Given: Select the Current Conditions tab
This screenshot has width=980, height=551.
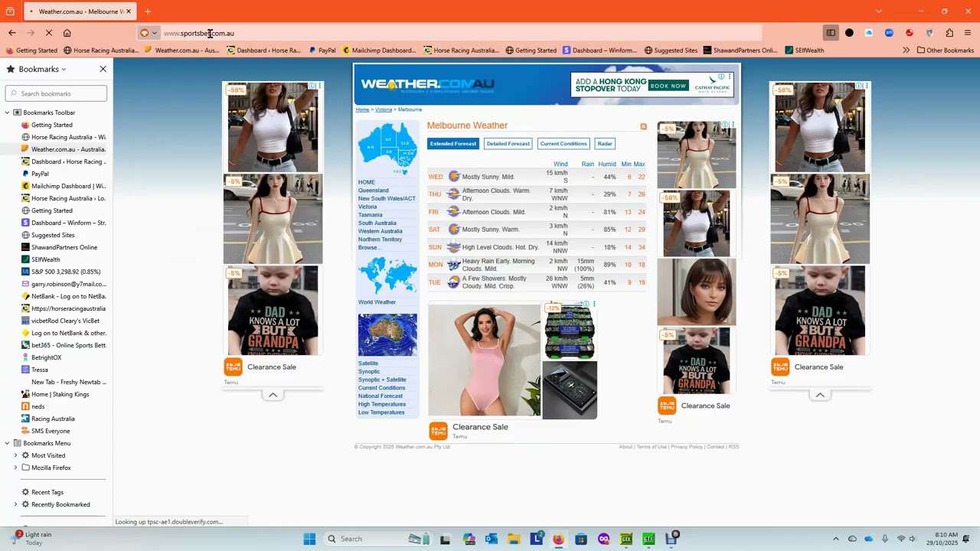Looking at the screenshot, I should (563, 144).
